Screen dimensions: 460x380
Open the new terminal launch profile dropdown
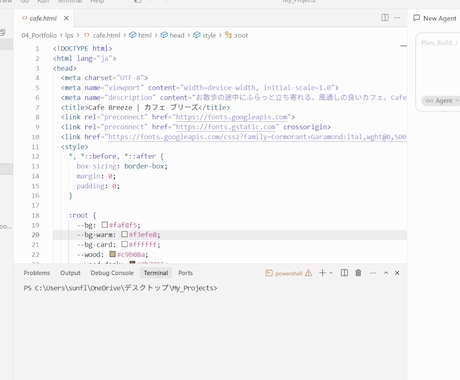tap(331, 273)
